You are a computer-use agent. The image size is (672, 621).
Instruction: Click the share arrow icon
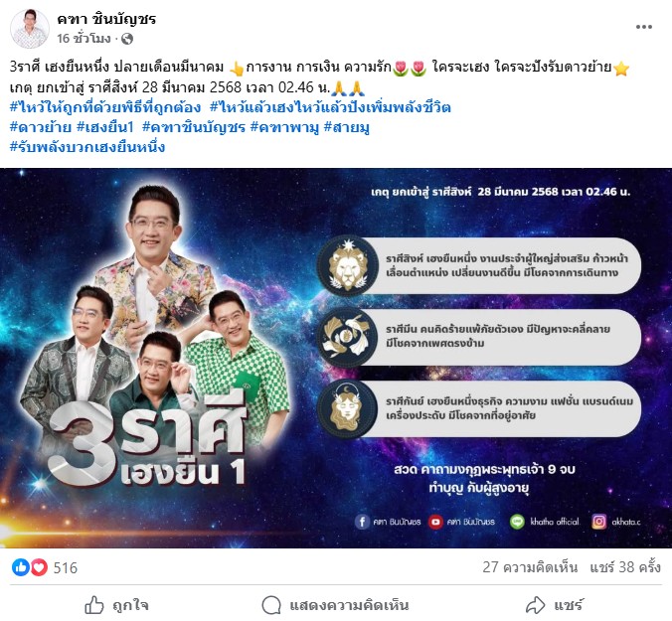point(535,605)
